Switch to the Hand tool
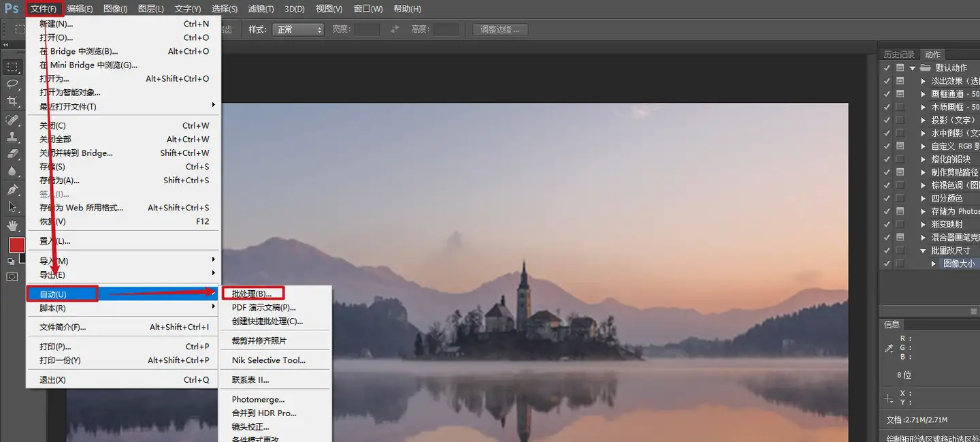The image size is (980, 442). click(12, 225)
